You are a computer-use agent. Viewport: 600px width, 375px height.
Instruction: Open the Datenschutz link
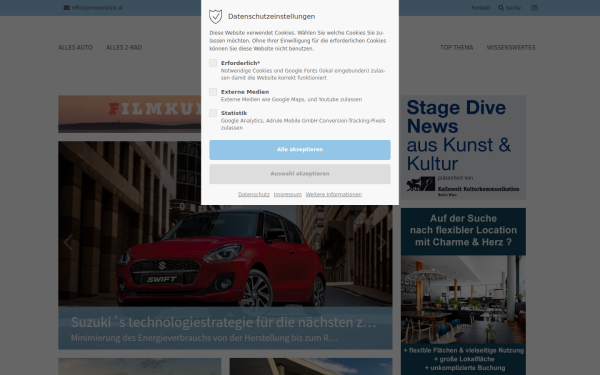(254, 194)
